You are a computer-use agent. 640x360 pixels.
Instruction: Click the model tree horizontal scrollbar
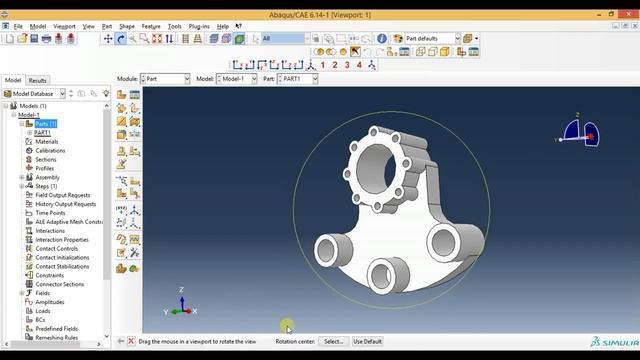(x=45, y=344)
